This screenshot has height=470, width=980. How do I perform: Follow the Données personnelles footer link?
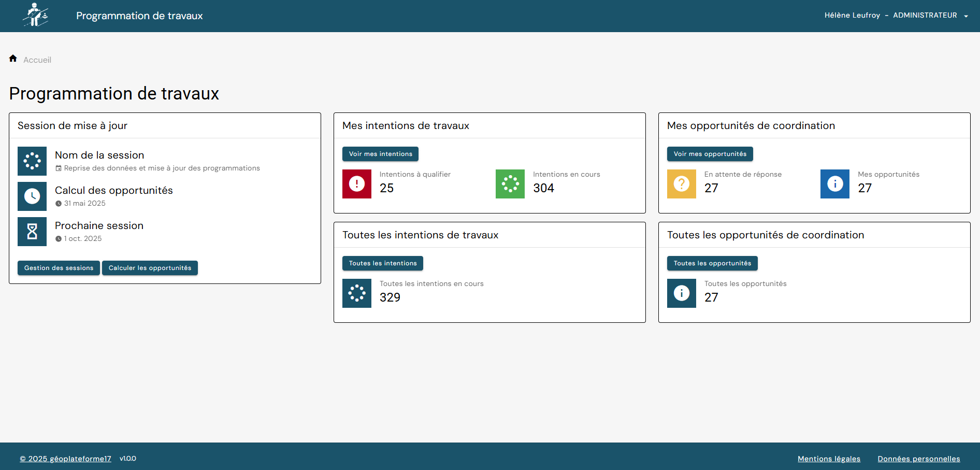pos(918,459)
